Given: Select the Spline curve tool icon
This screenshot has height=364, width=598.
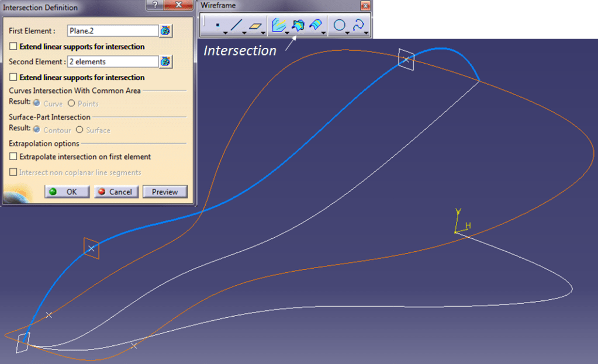Looking at the screenshot, I should (358, 26).
